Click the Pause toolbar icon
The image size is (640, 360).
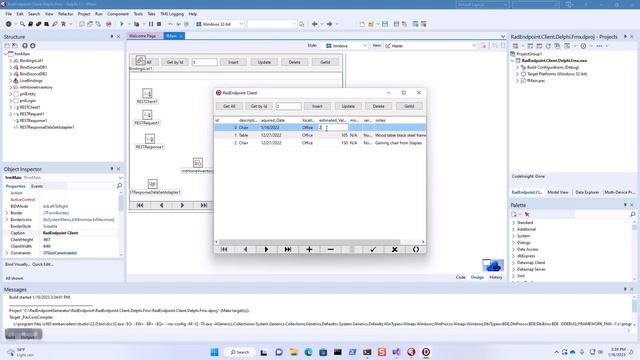[x=151, y=24]
